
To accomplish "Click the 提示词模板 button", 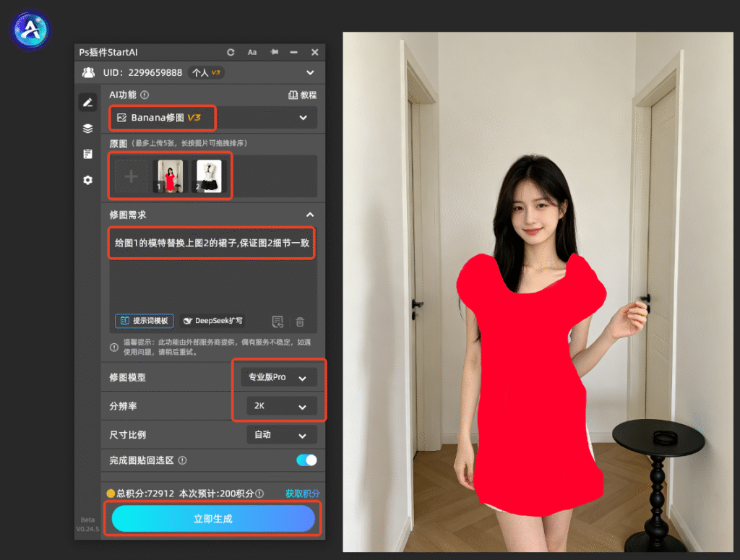I will (145, 321).
